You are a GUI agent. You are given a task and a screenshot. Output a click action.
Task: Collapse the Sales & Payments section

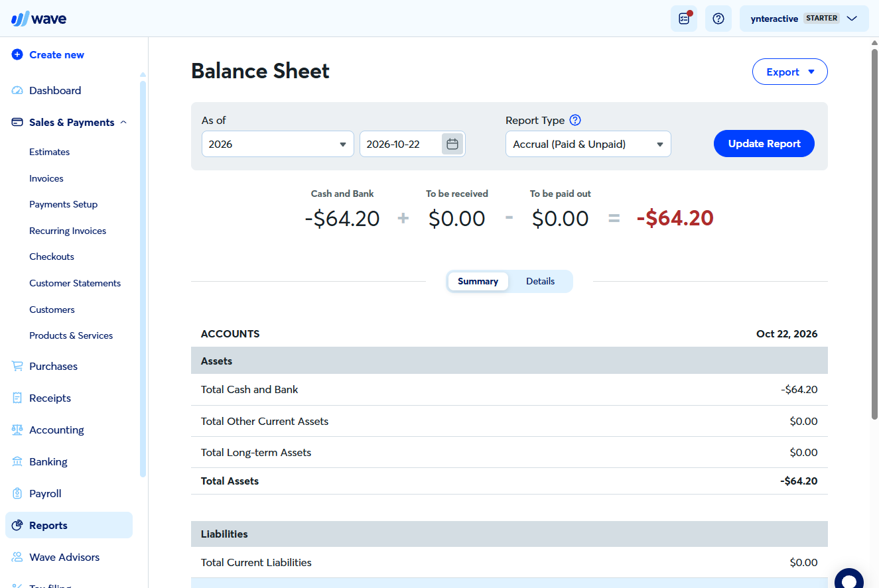click(x=123, y=123)
